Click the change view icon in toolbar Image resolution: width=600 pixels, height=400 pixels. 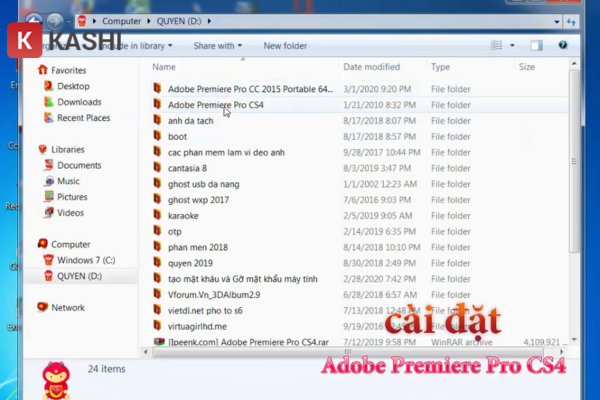point(497,46)
